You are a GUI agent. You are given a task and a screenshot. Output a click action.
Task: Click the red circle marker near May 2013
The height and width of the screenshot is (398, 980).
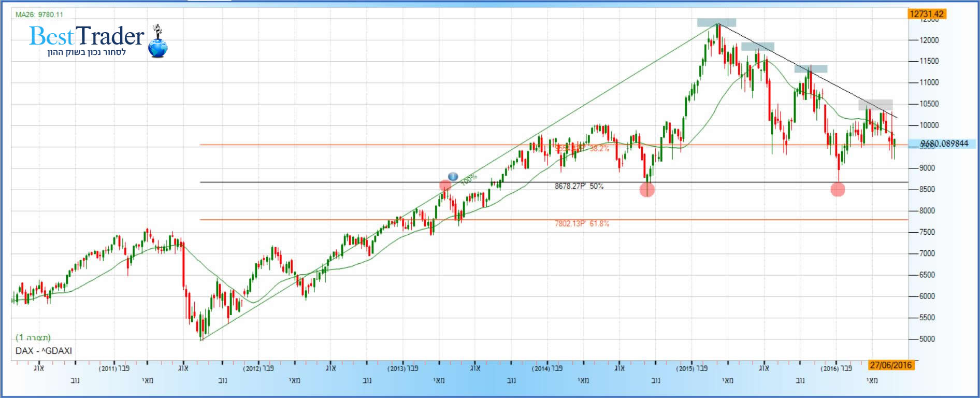coord(445,186)
